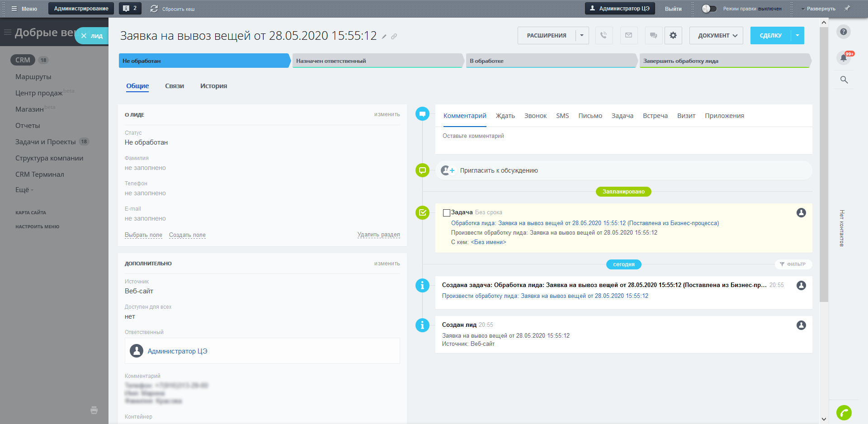This screenshot has width=868, height=424.
Task: Click the Администратор ЦЭ responsible link
Action: (177, 351)
